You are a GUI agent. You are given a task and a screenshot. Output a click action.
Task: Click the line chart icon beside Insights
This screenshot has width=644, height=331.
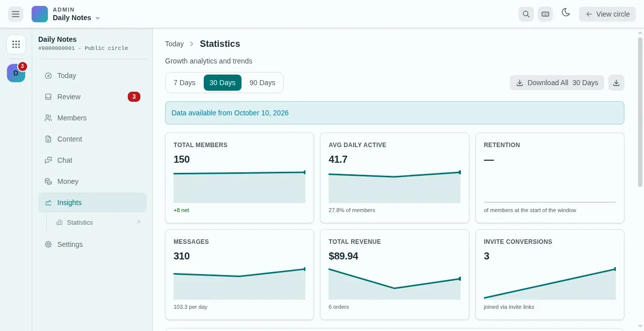pos(48,203)
